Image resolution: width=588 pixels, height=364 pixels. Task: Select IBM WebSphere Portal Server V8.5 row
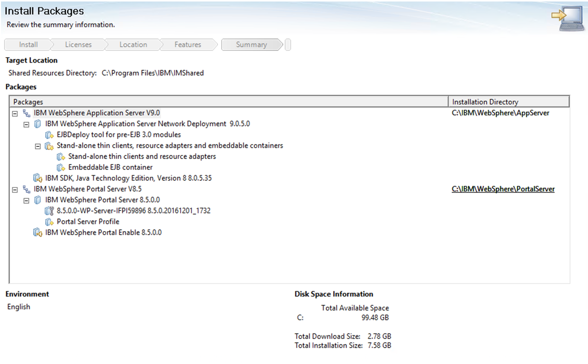[x=87, y=190]
